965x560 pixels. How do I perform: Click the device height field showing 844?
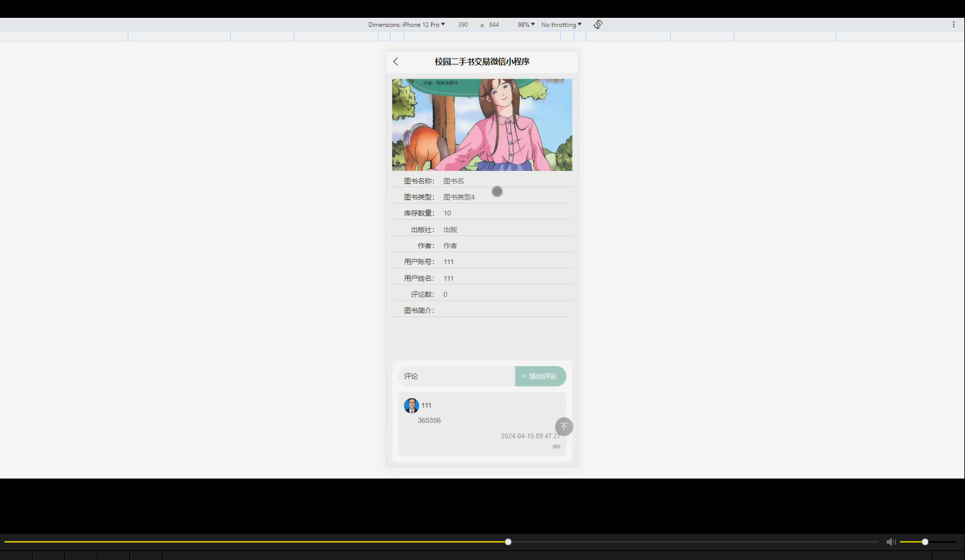point(494,25)
